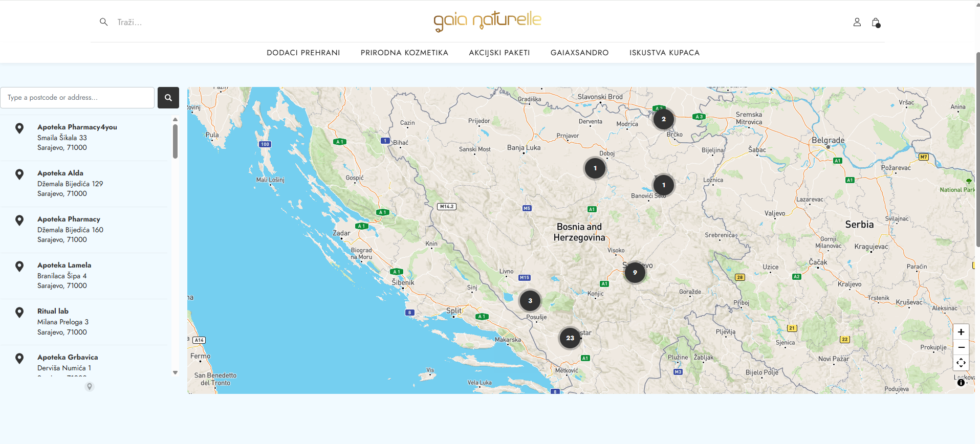Open the Akcijski Paketi menu
This screenshot has width=980, height=444.
[x=499, y=53]
